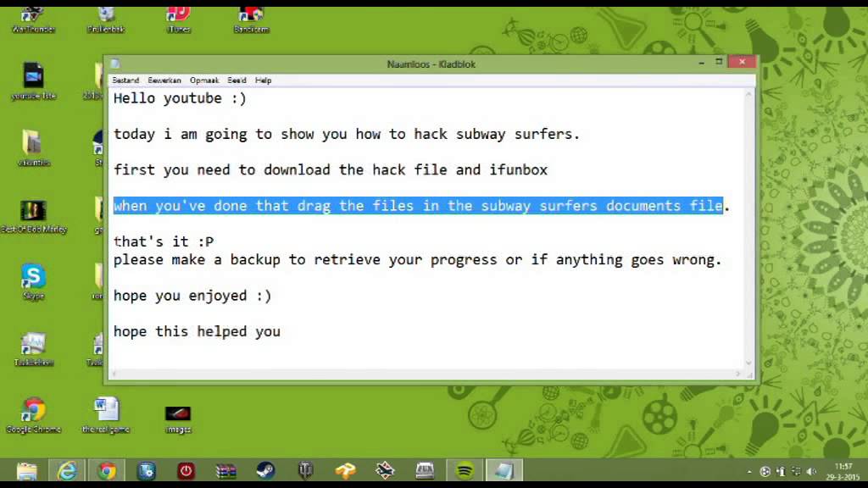The height and width of the screenshot is (488, 868).
Task: Open the blue gear app on the taskbar
Action: pyautogui.click(x=147, y=471)
